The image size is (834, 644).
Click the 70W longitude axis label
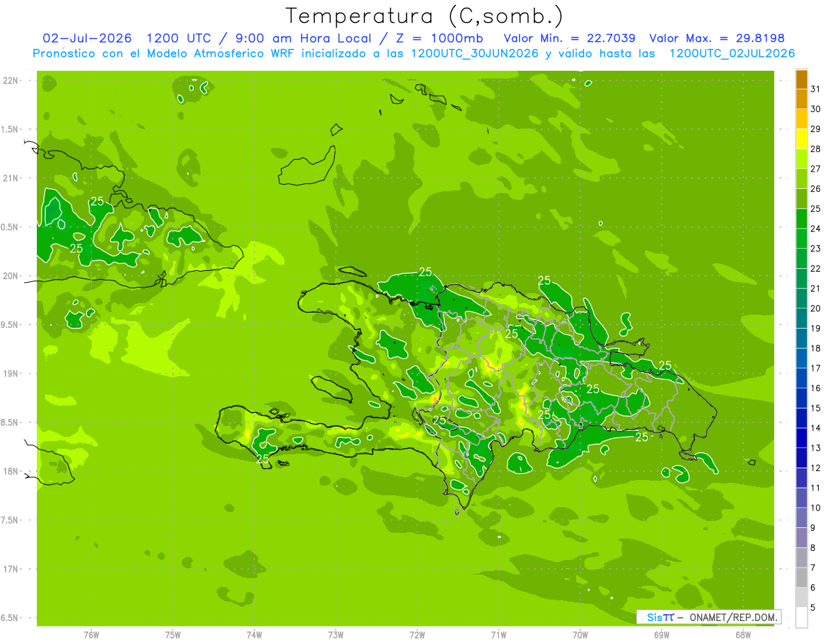580,634
